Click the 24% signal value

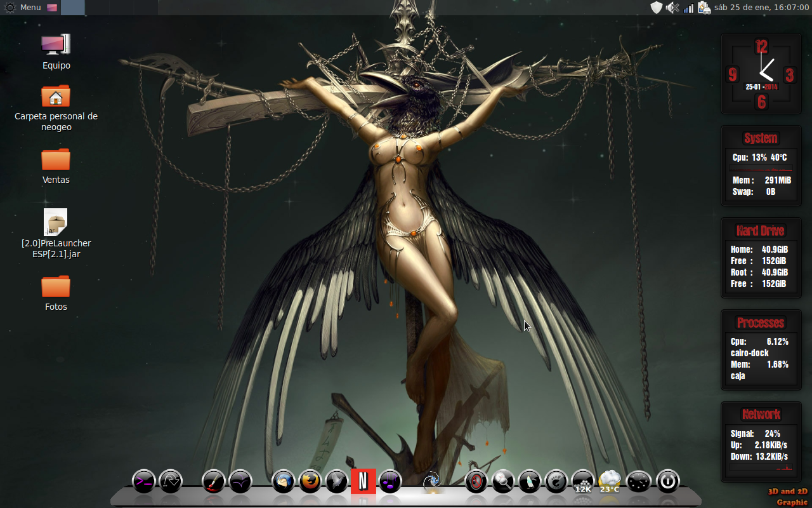773,434
